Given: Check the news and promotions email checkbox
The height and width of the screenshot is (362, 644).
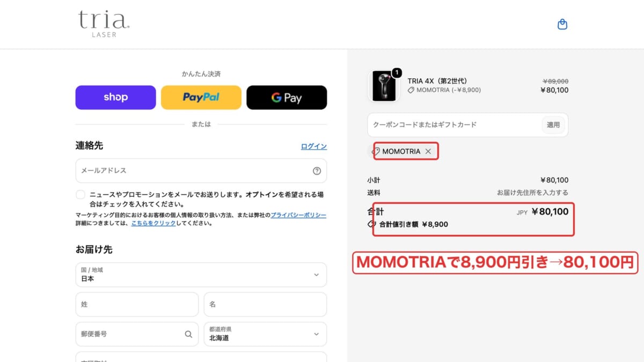Looking at the screenshot, I should point(80,195).
